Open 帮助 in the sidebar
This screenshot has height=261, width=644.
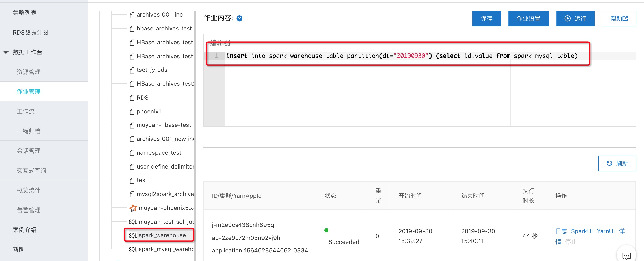[x=19, y=250]
